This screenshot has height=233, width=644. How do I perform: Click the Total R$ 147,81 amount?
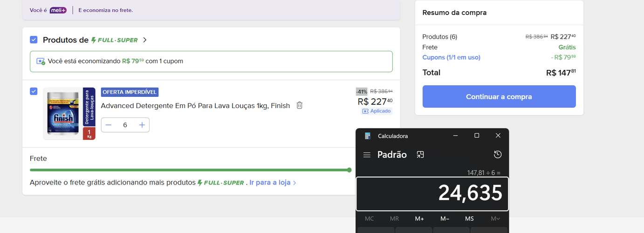(x=561, y=73)
